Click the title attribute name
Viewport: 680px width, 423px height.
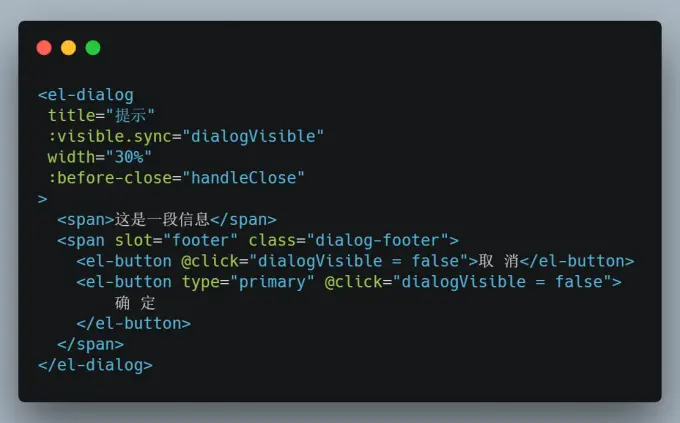coord(71,115)
